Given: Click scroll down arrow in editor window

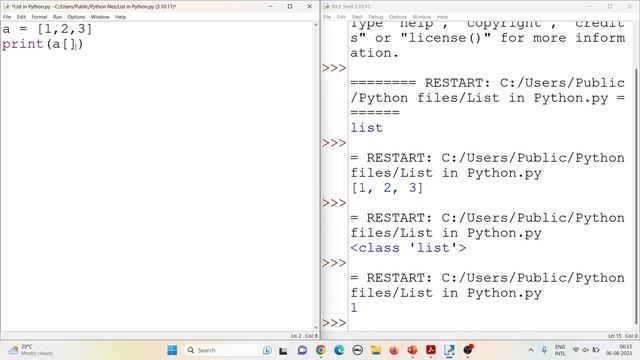Looking at the screenshot, I should (316, 328).
